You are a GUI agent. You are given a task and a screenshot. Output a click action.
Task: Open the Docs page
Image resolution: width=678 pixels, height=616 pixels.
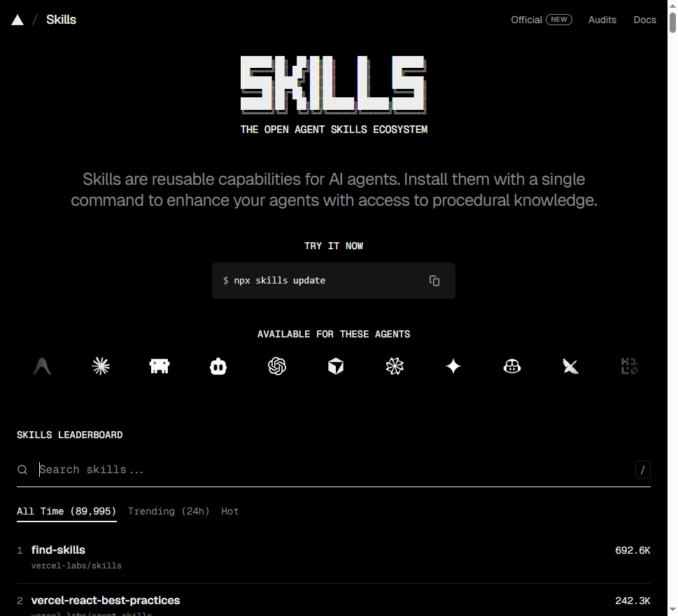(644, 19)
